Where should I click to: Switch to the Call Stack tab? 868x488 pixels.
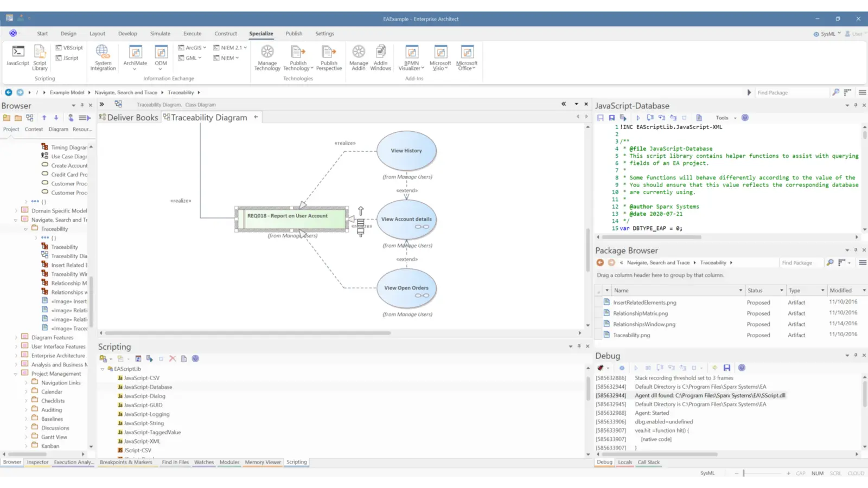click(x=649, y=462)
